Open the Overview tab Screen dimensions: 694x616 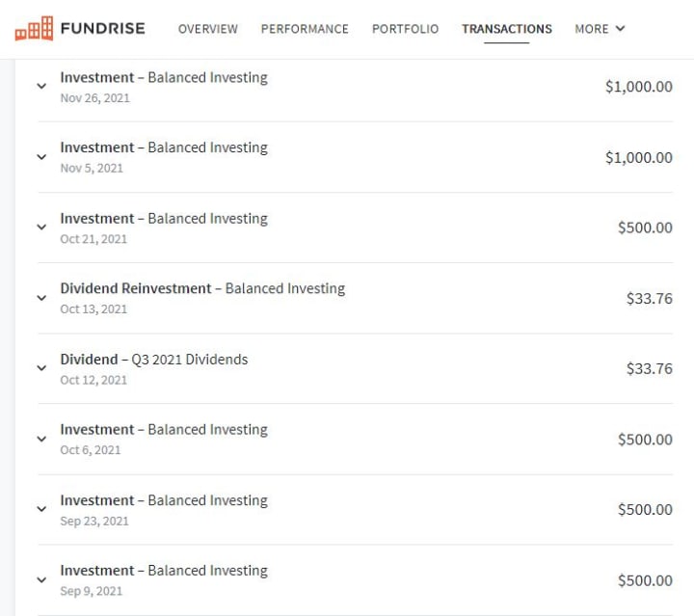(x=208, y=29)
